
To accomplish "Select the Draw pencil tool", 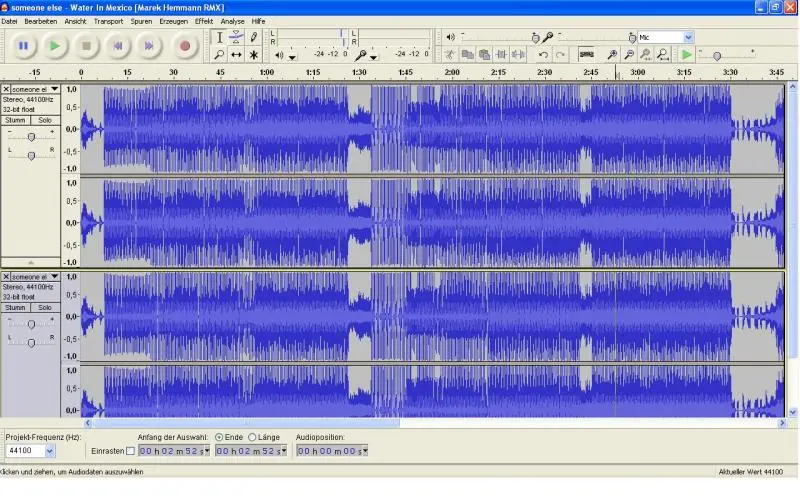I will (x=254, y=37).
